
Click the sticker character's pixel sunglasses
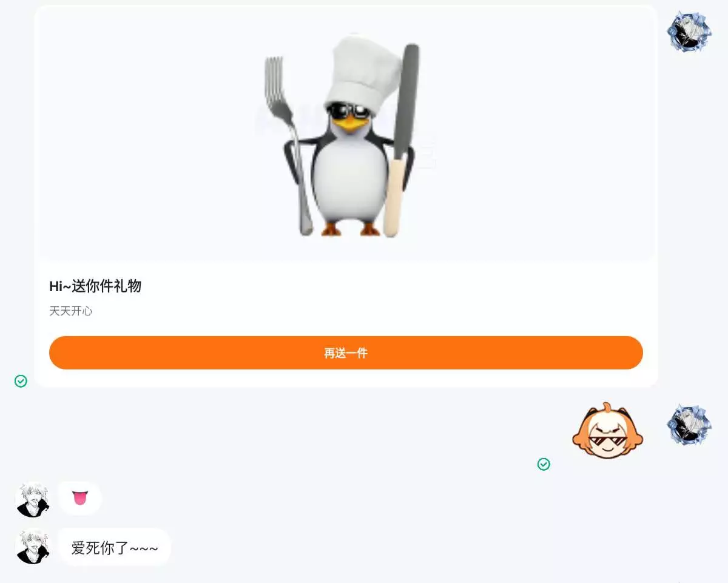coord(607,440)
